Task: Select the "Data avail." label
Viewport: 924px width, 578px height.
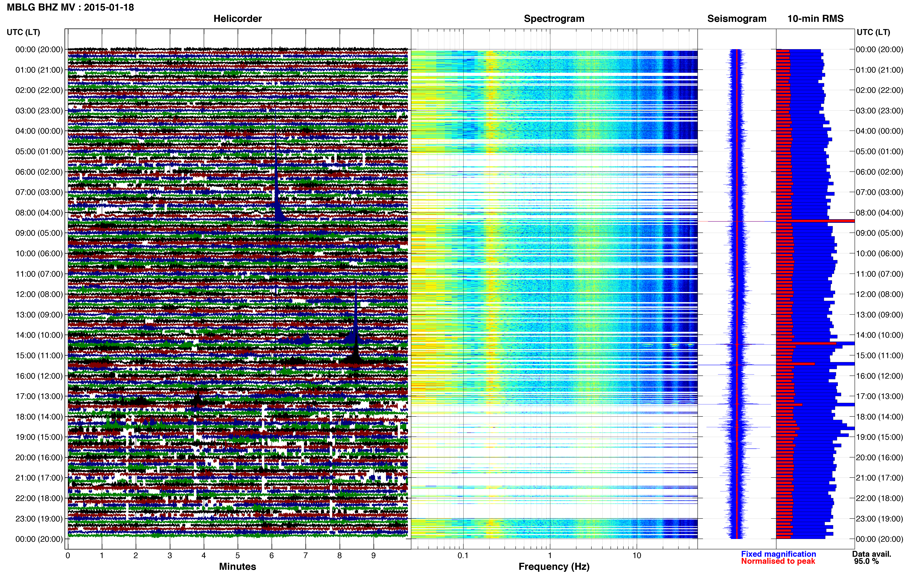Action: point(872,554)
